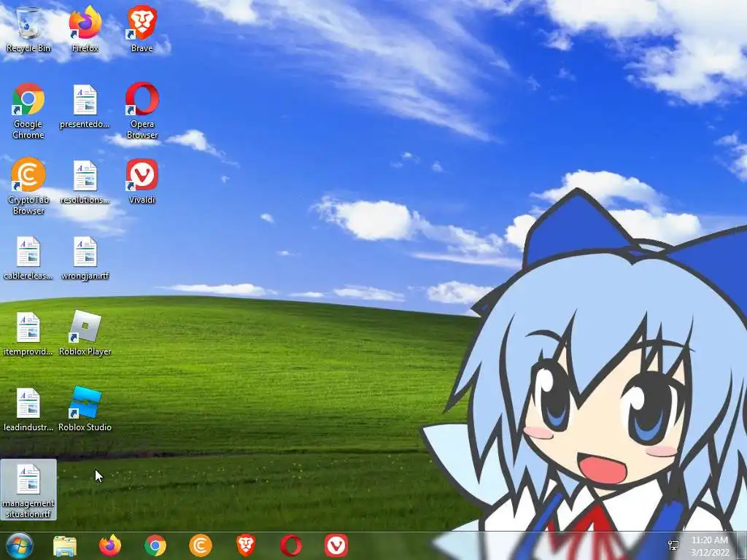Launch Google Chrome from the taskbar
Image resolution: width=747 pixels, height=560 pixels.
[155, 545]
